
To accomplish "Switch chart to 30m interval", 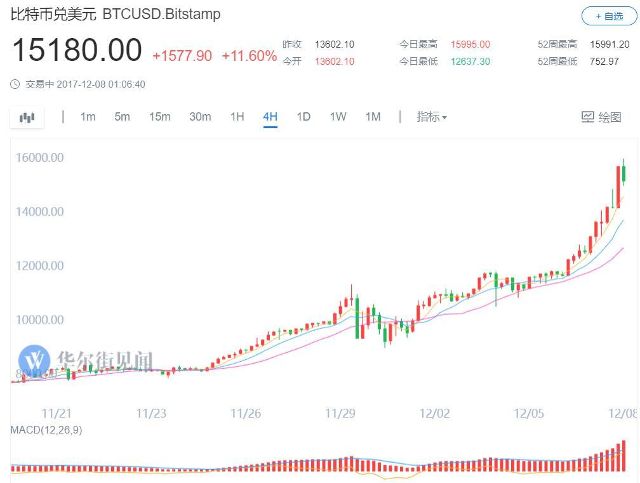I will point(200,117).
